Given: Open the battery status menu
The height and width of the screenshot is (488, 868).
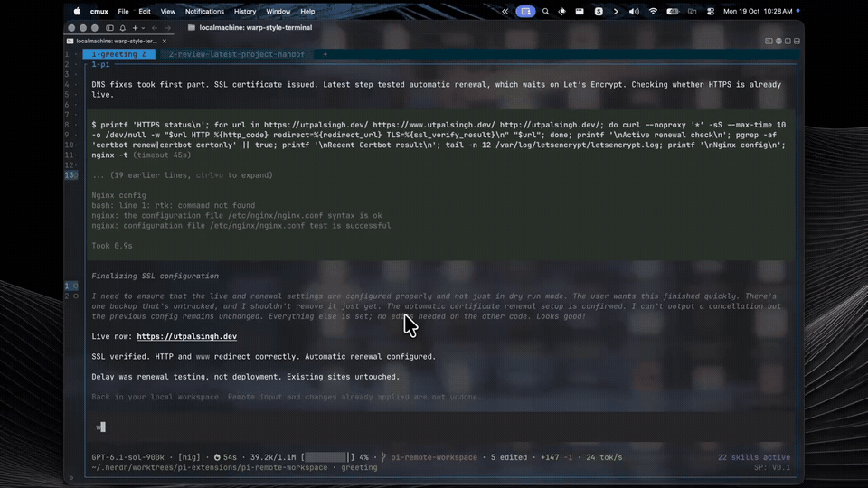Looking at the screenshot, I should tap(673, 11).
